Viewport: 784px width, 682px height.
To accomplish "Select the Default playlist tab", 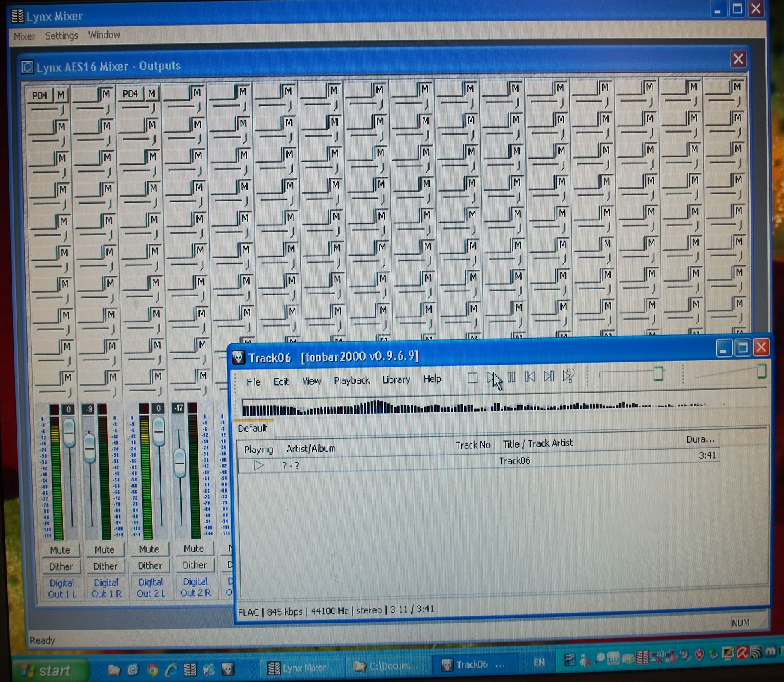I will 253,428.
